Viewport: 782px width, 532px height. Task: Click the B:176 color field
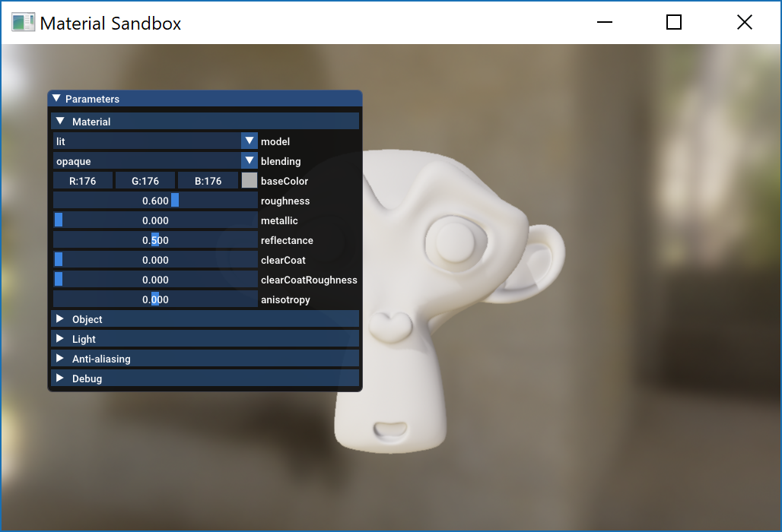(x=208, y=181)
